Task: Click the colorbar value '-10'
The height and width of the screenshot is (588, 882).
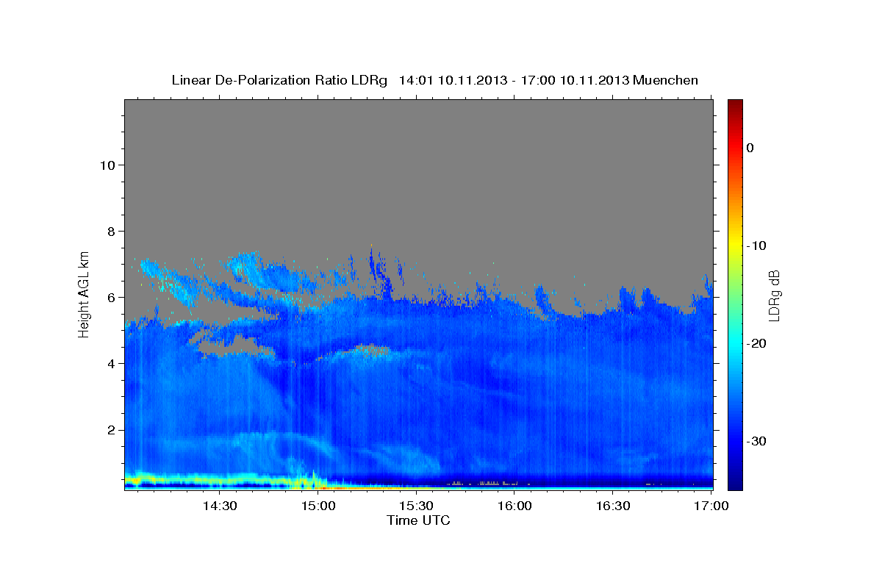Action: tap(757, 245)
